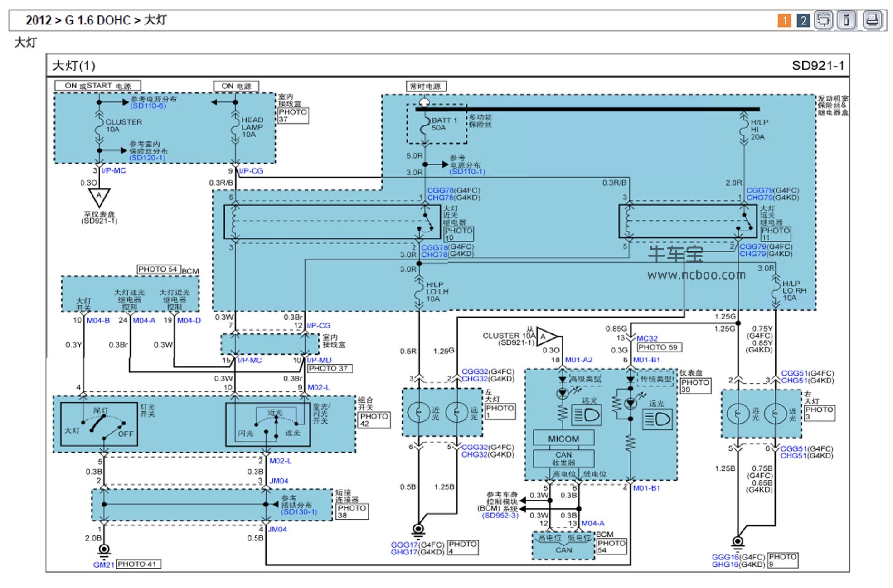This screenshot has width=893, height=588.
Task: Click the 'SD921-1' diagram code in the title bar
Action: (x=818, y=66)
